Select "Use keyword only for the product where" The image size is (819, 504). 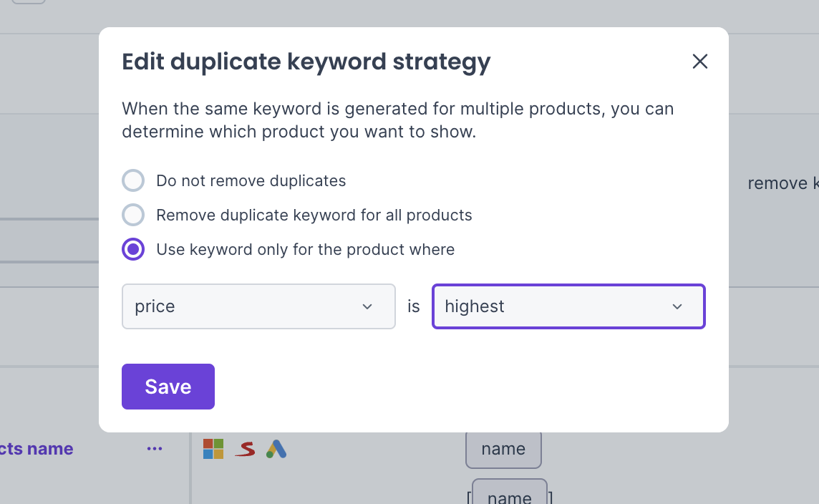pos(133,249)
